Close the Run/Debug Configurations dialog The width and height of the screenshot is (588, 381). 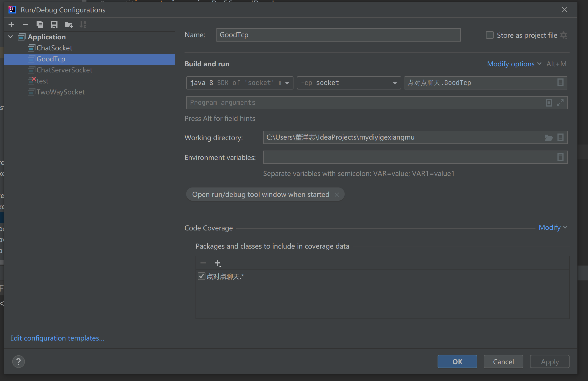pyautogui.click(x=565, y=10)
